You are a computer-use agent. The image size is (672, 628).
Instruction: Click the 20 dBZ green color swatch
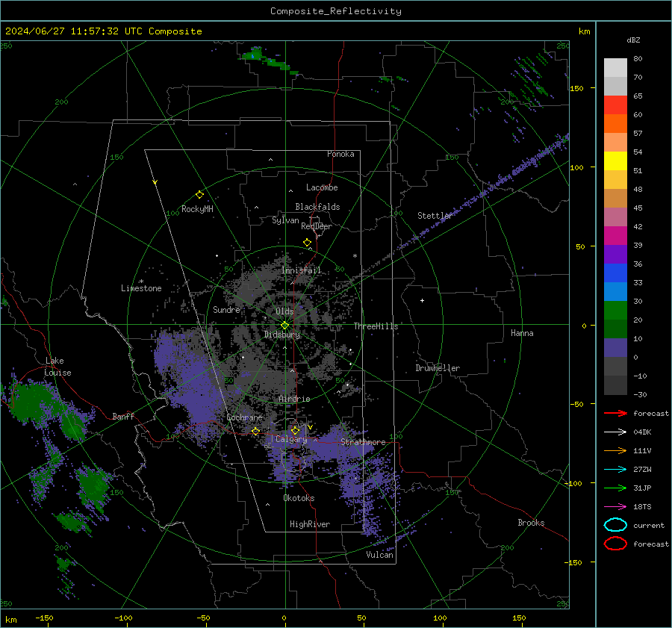pos(615,311)
